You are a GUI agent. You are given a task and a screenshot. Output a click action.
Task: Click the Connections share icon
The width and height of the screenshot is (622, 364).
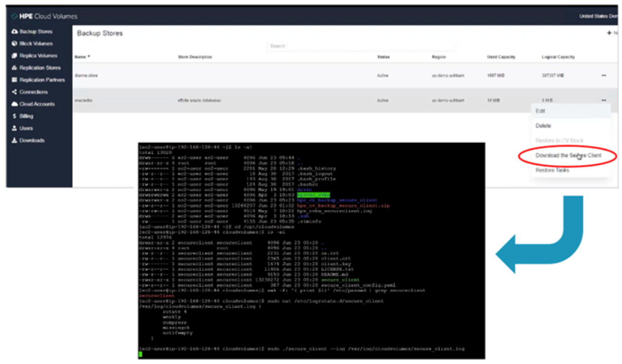click(14, 92)
